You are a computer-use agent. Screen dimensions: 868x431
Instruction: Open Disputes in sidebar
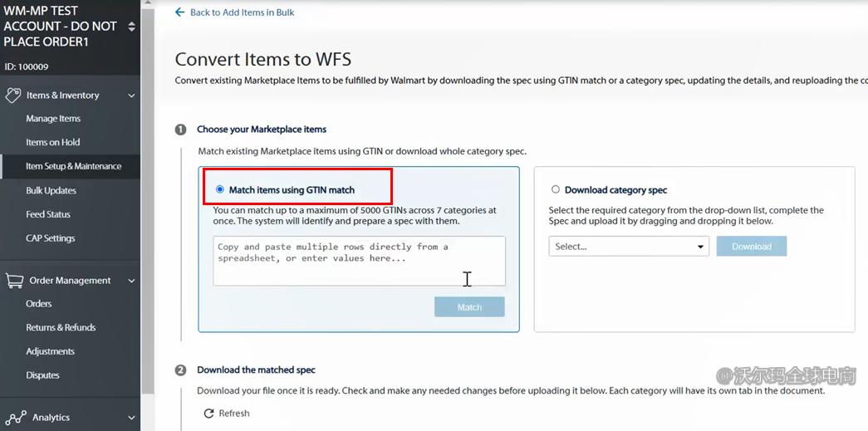click(x=42, y=375)
